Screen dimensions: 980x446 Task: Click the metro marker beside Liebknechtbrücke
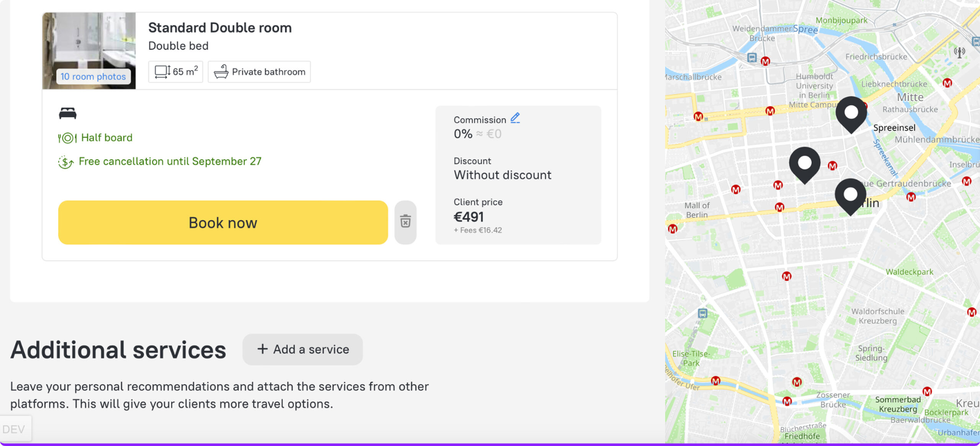coord(947,83)
